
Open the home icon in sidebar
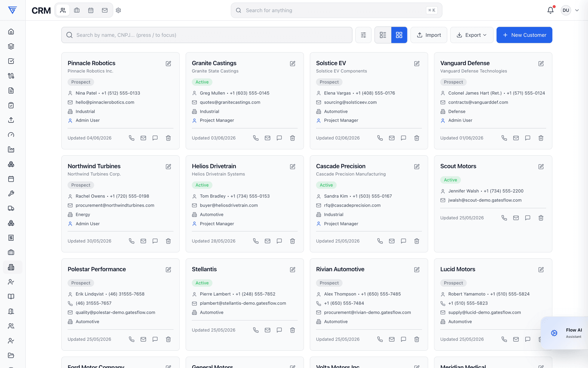11,32
